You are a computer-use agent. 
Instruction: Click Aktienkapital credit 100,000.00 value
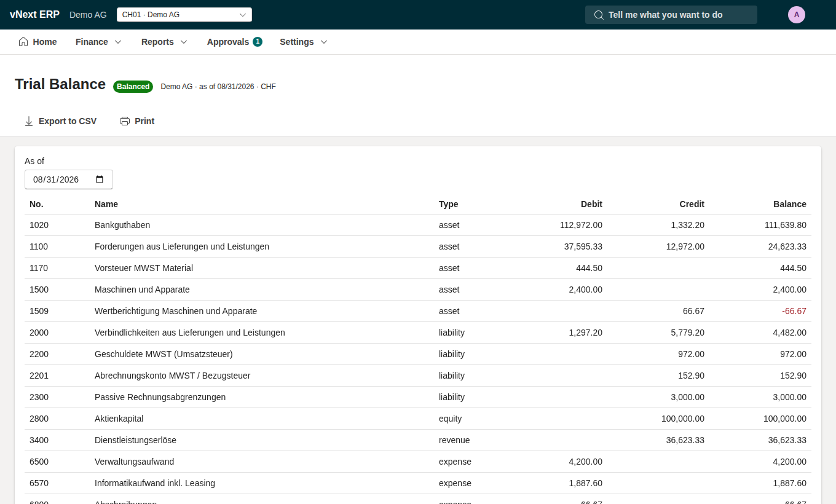(683, 419)
